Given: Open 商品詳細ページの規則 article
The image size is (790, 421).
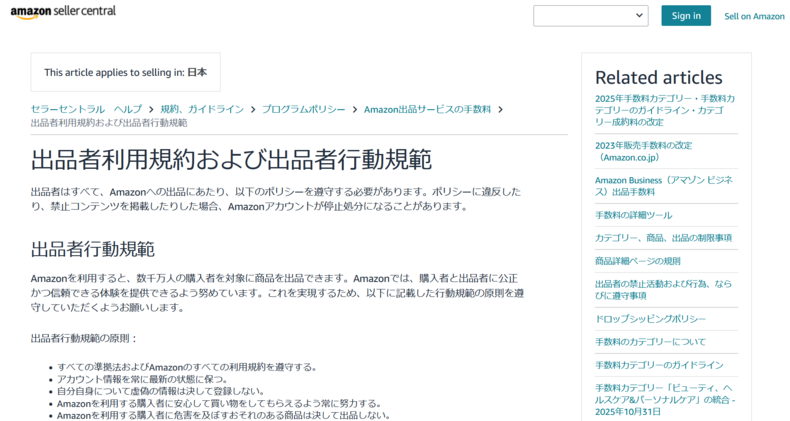Looking at the screenshot, I should click(637, 261).
